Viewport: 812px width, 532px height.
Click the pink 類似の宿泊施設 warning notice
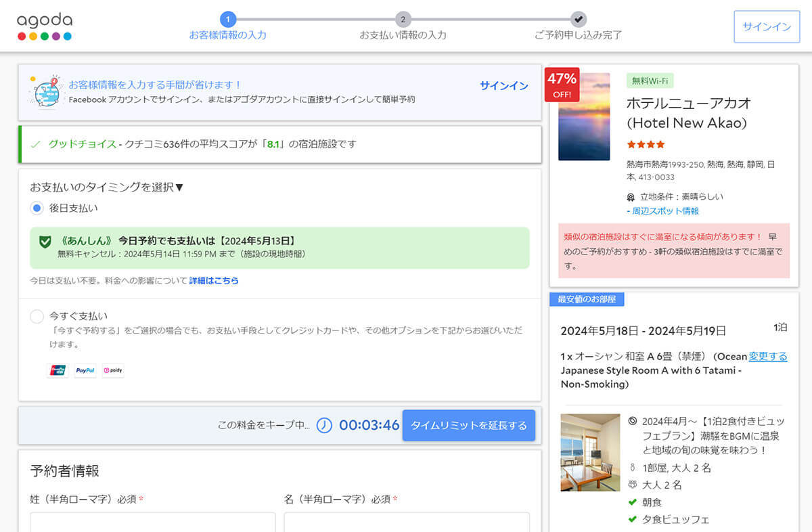674,250
